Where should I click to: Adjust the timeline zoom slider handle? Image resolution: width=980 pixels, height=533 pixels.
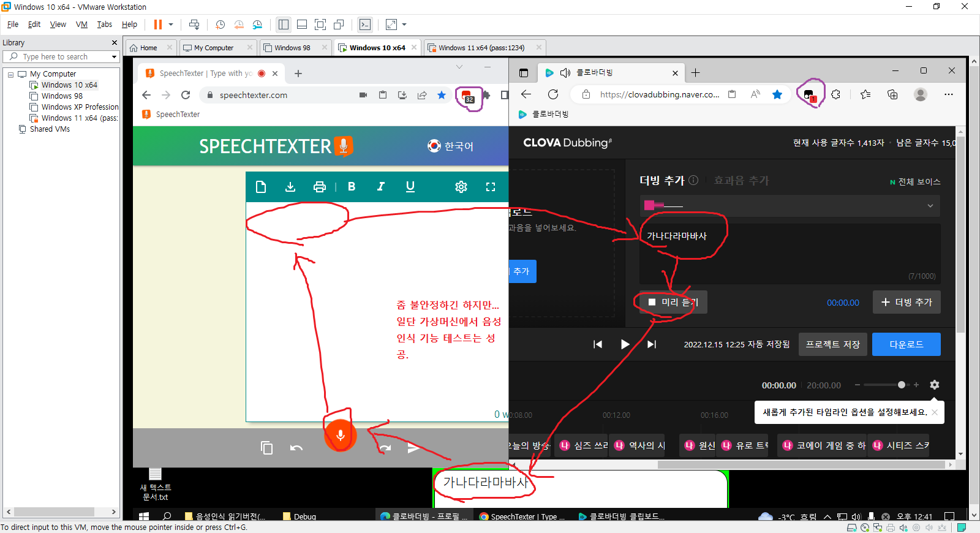pos(902,385)
